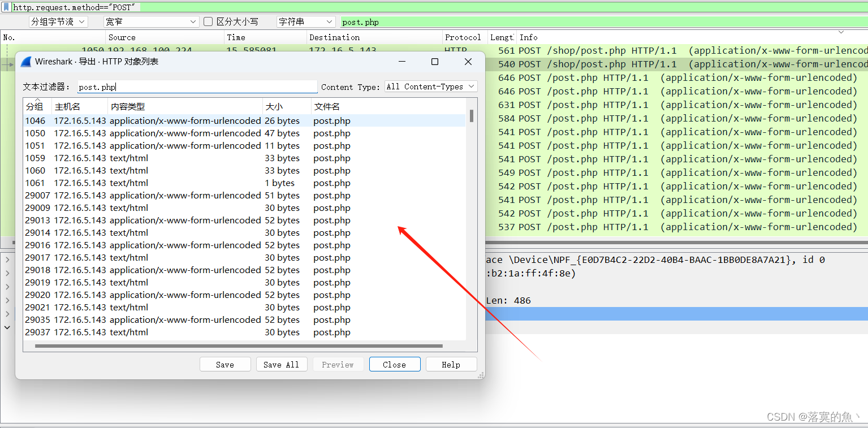Click the Destination column header
The height and width of the screenshot is (428, 868).
click(374, 37)
